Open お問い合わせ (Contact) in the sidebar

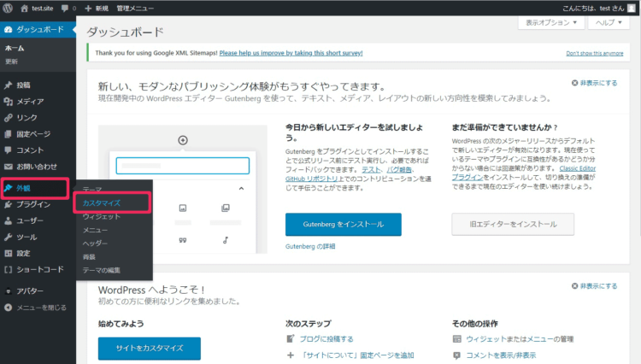(x=36, y=166)
